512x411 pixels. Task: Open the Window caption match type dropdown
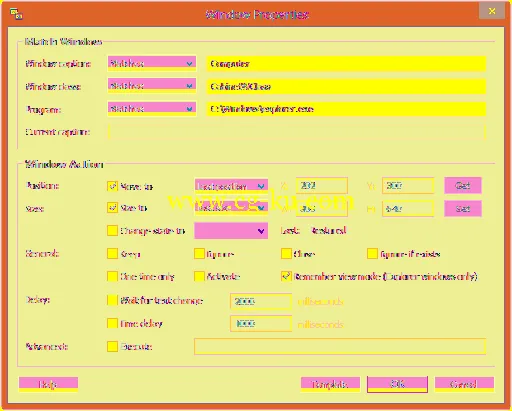(152, 63)
